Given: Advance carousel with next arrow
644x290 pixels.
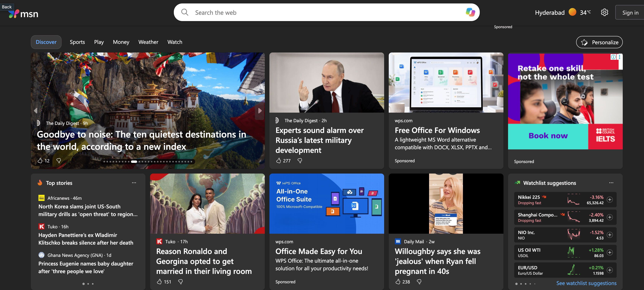Looking at the screenshot, I should [260, 111].
